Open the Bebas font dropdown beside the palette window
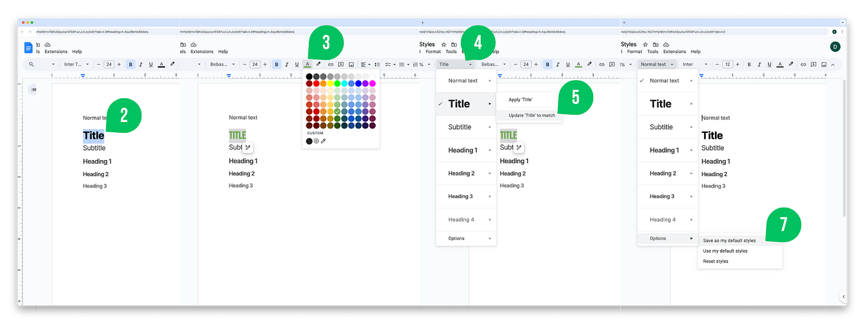Image resolution: width=868 pixels, height=334 pixels. pos(223,64)
